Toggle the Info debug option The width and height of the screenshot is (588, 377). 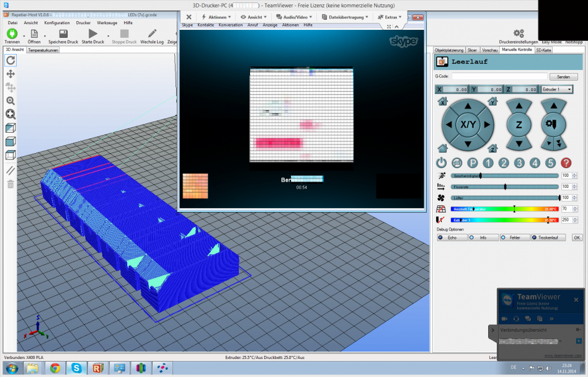(483, 237)
